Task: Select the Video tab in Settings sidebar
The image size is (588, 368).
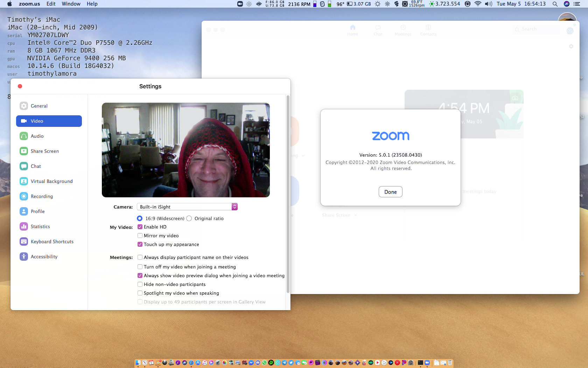Action: (49, 121)
